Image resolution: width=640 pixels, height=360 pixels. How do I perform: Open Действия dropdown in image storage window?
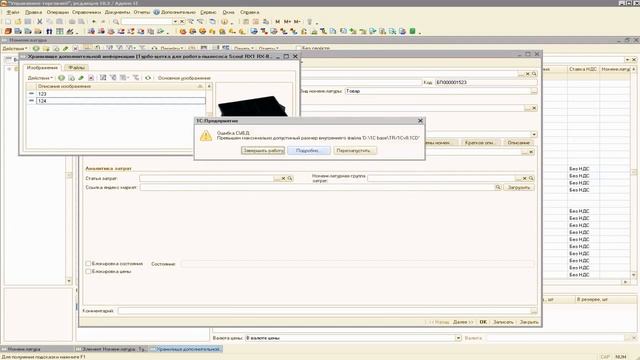click(x=40, y=78)
